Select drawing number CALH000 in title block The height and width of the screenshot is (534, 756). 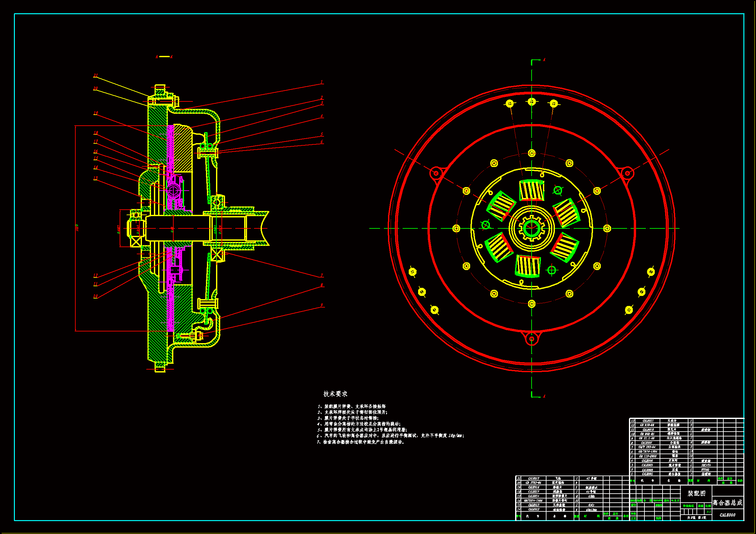point(727,515)
